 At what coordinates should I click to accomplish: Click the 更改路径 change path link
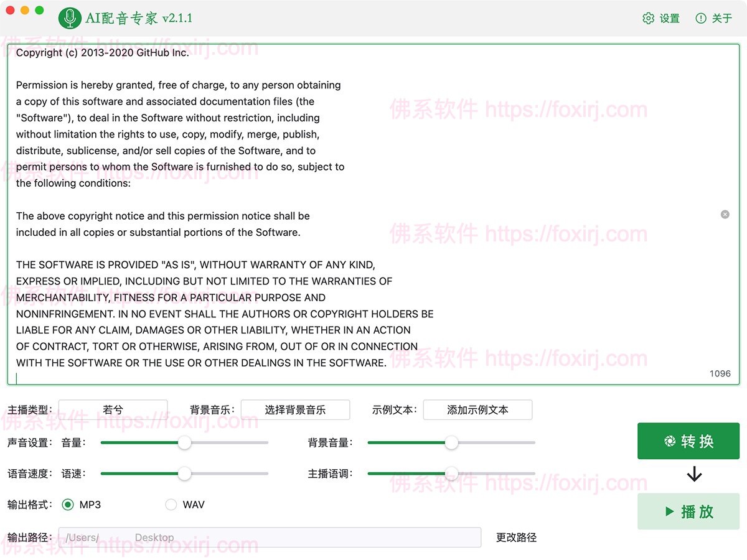515,537
